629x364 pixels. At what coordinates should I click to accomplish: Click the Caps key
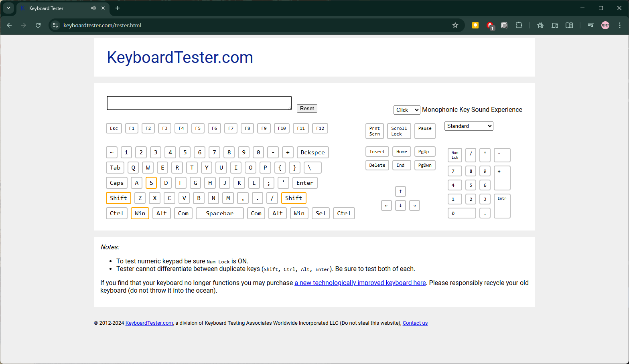point(117,183)
